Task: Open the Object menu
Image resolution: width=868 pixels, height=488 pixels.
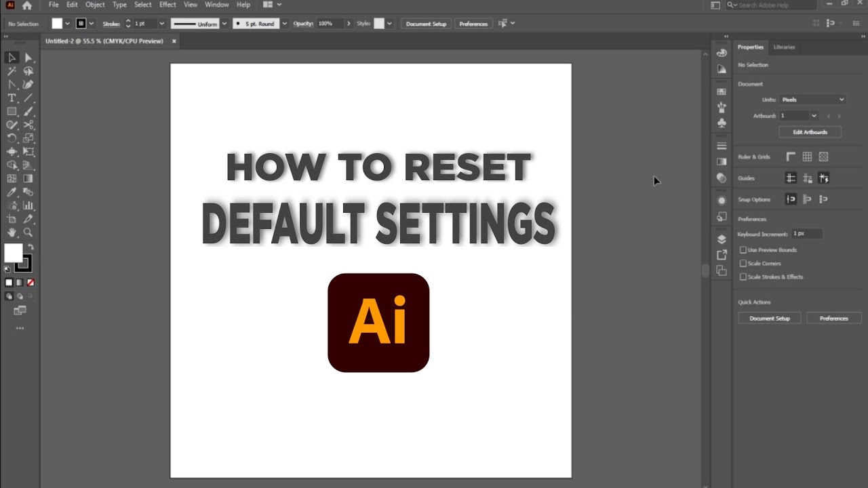Action: [x=95, y=5]
